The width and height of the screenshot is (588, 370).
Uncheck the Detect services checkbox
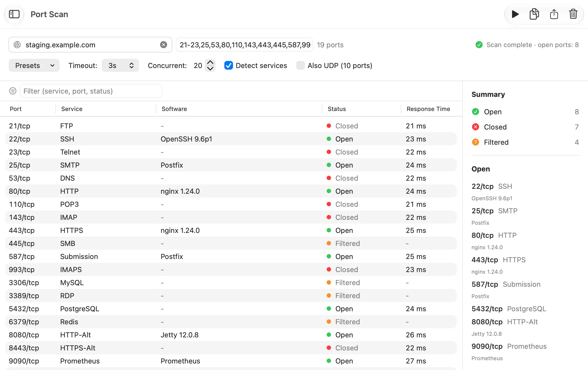(x=229, y=65)
